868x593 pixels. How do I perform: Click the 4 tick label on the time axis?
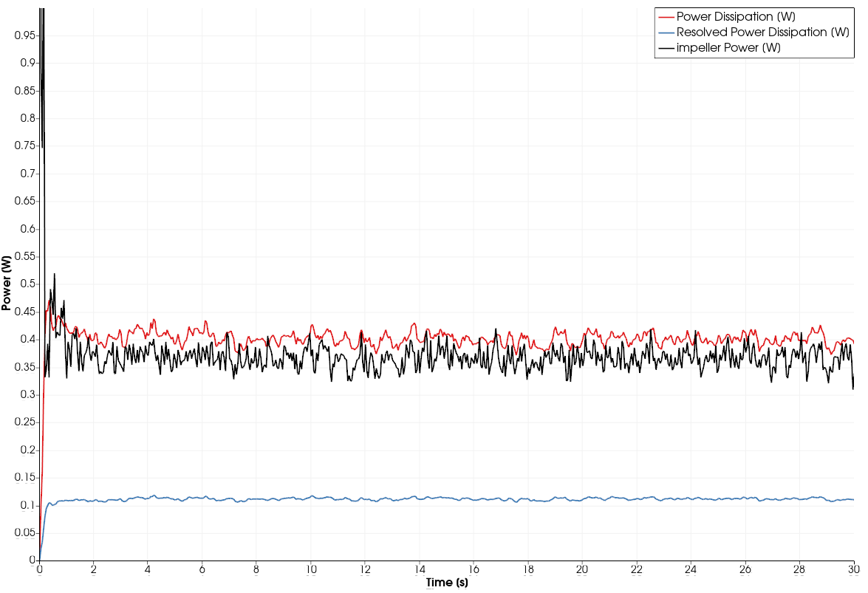pos(148,569)
